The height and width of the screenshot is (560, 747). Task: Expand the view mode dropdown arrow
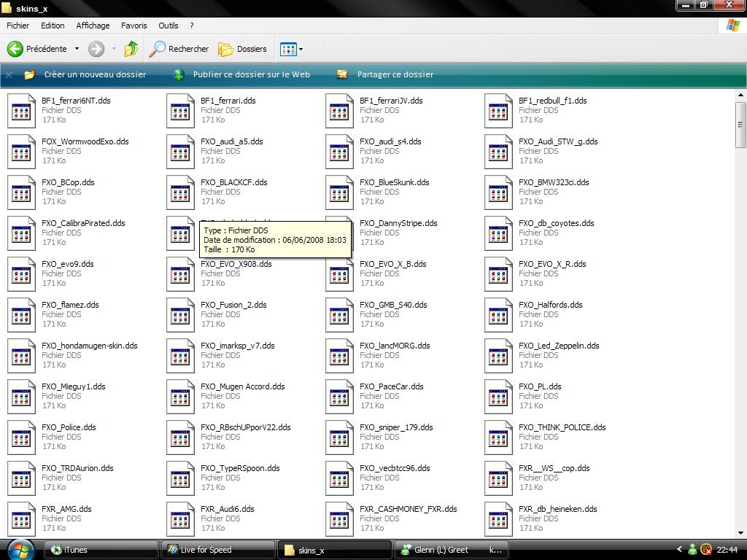[x=301, y=49]
